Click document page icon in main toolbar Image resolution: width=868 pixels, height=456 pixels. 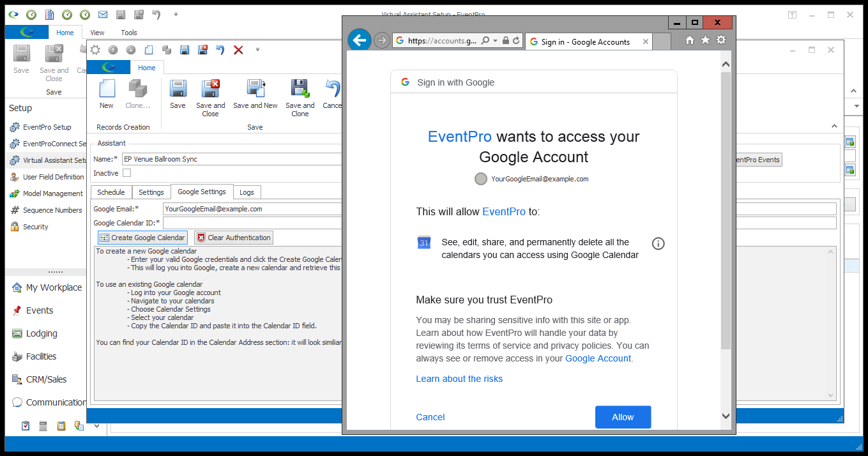[x=49, y=14]
